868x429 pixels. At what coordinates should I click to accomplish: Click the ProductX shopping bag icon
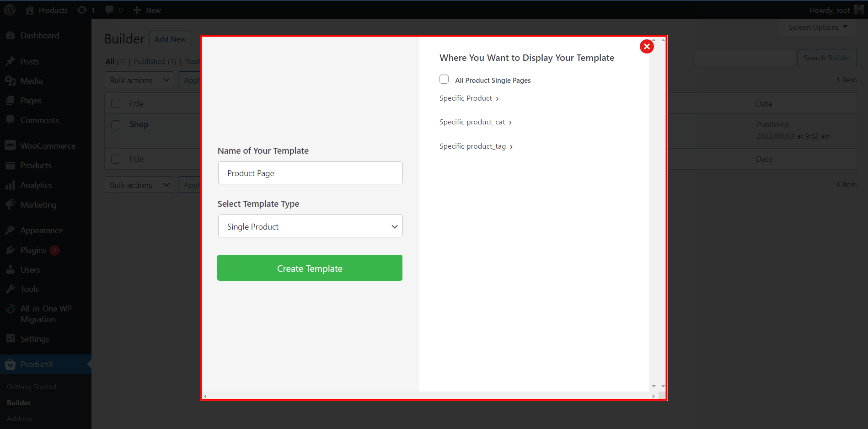point(11,365)
